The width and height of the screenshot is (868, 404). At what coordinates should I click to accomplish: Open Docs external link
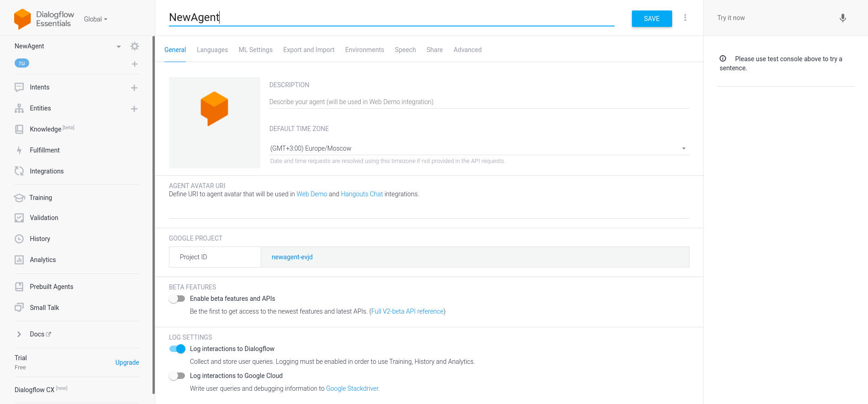[x=40, y=334]
